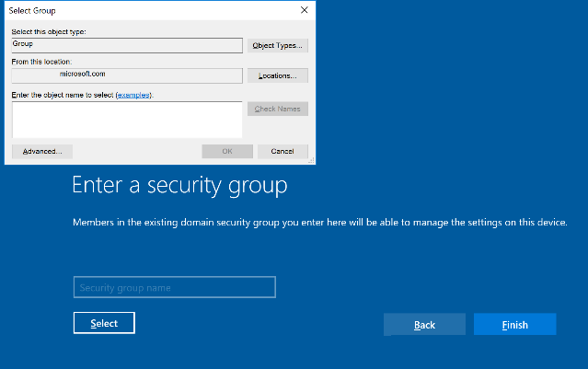
Task: Click the Group object type field
Action: pyautogui.click(x=126, y=44)
